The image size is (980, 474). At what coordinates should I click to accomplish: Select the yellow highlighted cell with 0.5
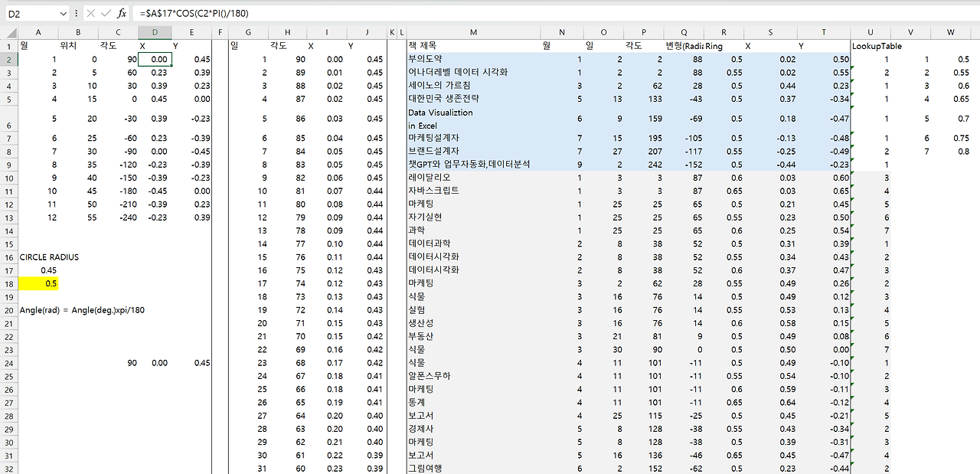[38, 283]
